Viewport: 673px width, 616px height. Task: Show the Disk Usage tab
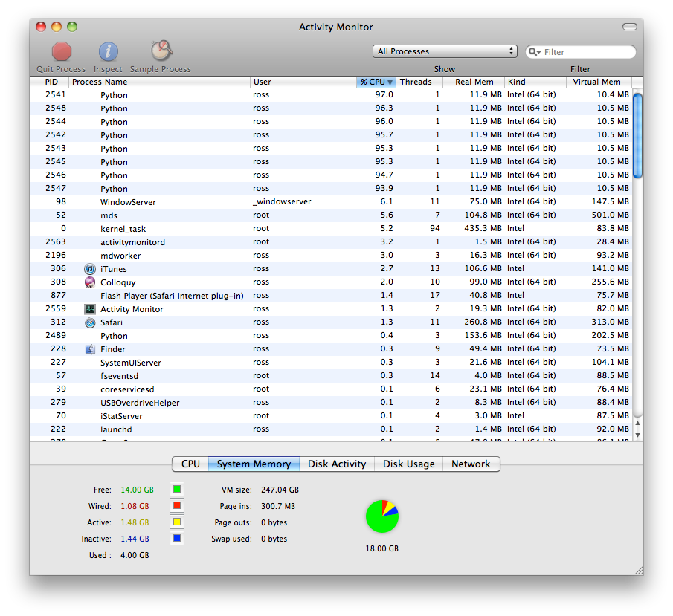(x=408, y=464)
